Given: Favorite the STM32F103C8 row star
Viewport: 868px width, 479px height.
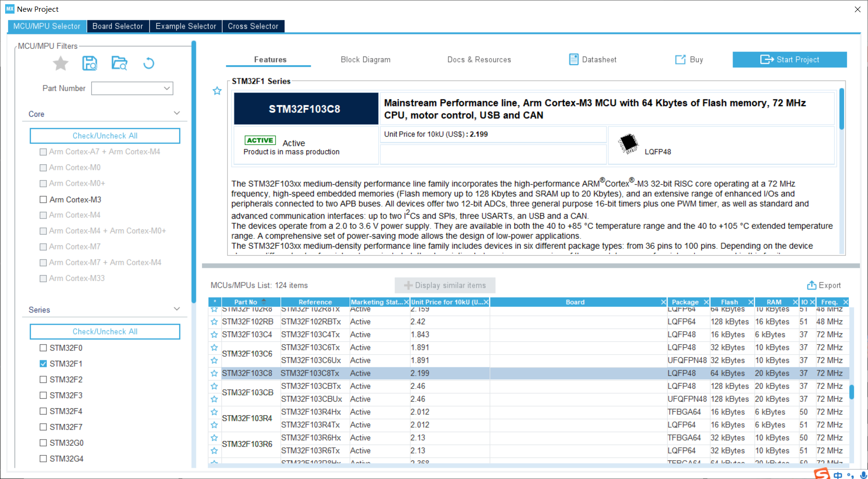Looking at the screenshot, I should click(x=214, y=373).
